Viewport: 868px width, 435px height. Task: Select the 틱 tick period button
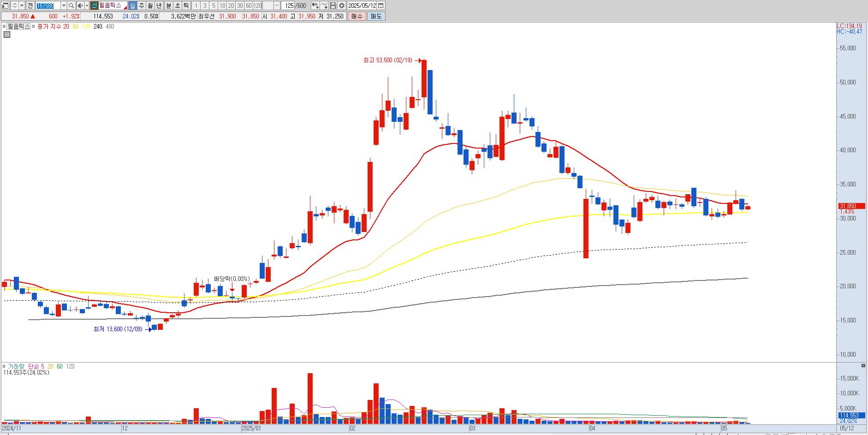[x=186, y=6]
